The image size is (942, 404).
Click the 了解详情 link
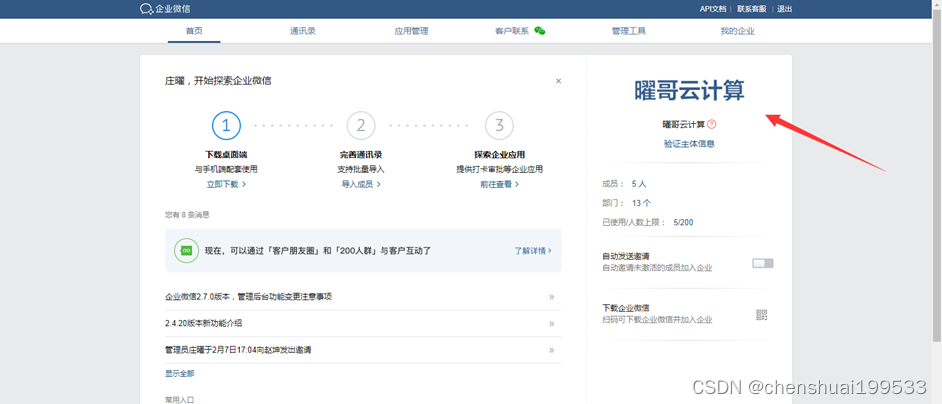pos(533,251)
